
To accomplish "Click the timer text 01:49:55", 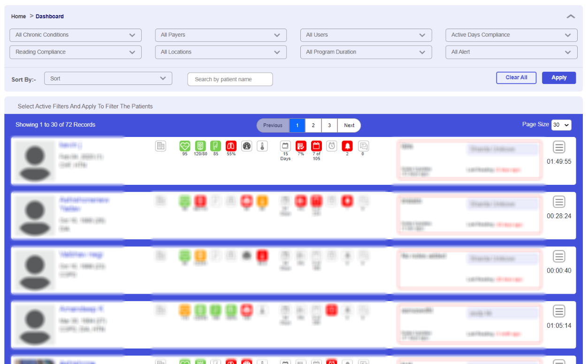I will (559, 161).
